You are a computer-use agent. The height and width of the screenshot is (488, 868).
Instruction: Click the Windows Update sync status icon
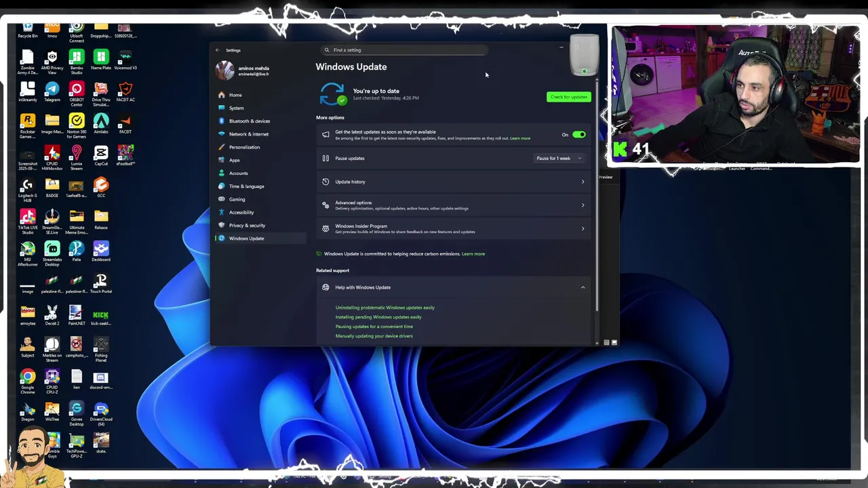click(x=332, y=94)
